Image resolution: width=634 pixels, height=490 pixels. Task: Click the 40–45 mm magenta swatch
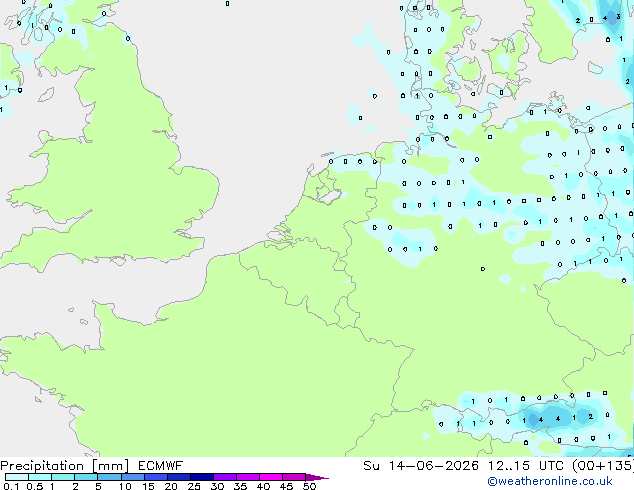[271, 477]
